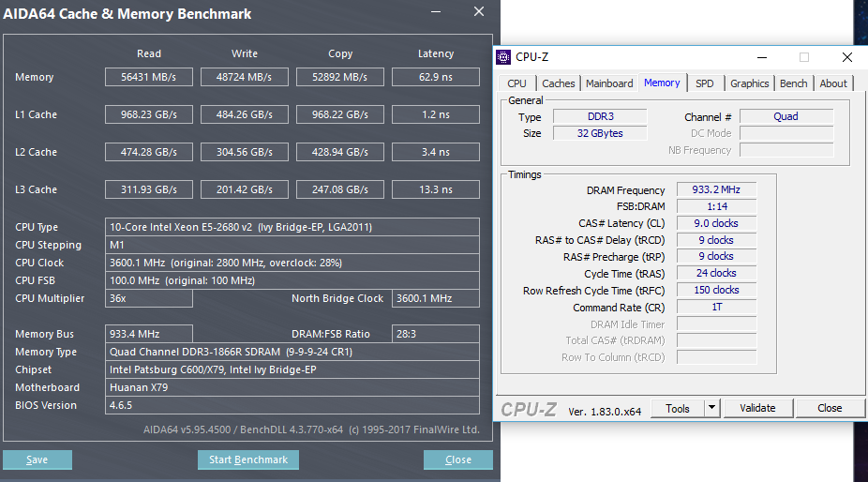Image resolution: width=868 pixels, height=482 pixels.
Task: Switch to the Caches tab in CPU-Z
Action: point(558,83)
